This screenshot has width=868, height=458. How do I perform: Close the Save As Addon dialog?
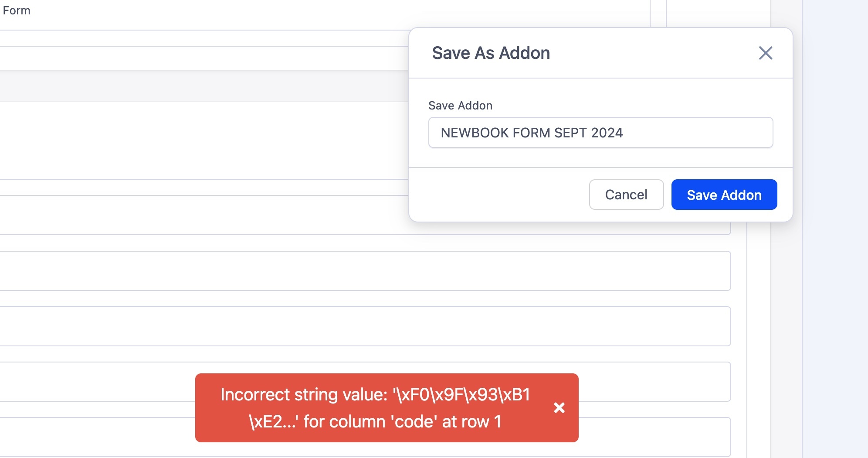(765, 53)
